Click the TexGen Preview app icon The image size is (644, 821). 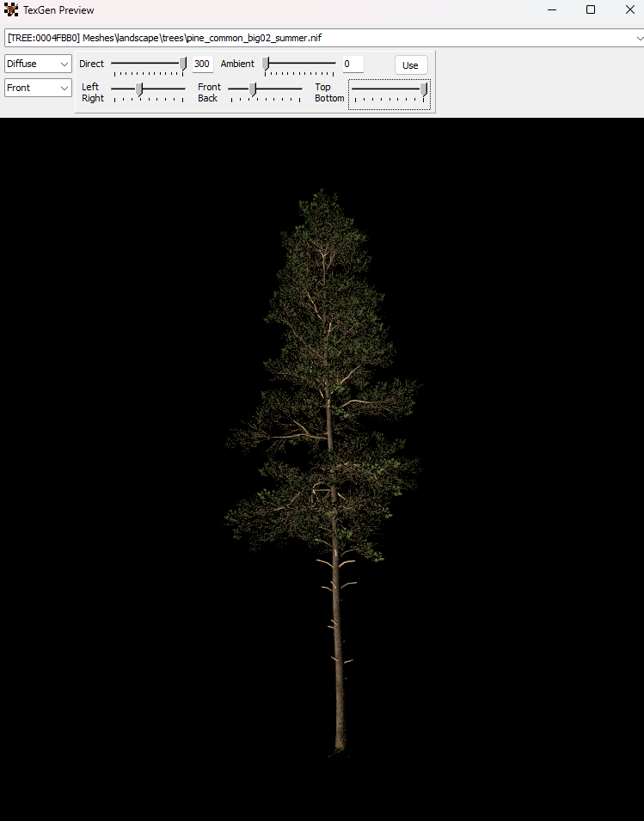[x=11, y=10]
